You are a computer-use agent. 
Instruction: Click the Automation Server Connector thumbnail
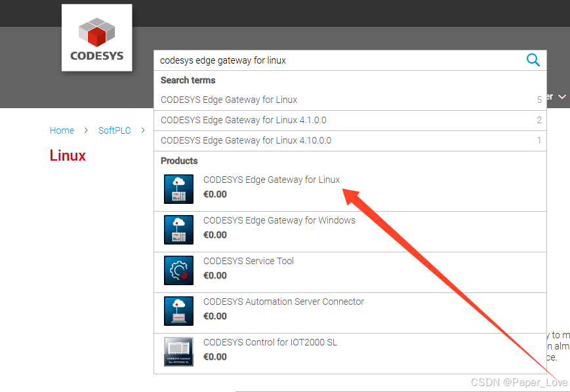click(x=178, y=311)
